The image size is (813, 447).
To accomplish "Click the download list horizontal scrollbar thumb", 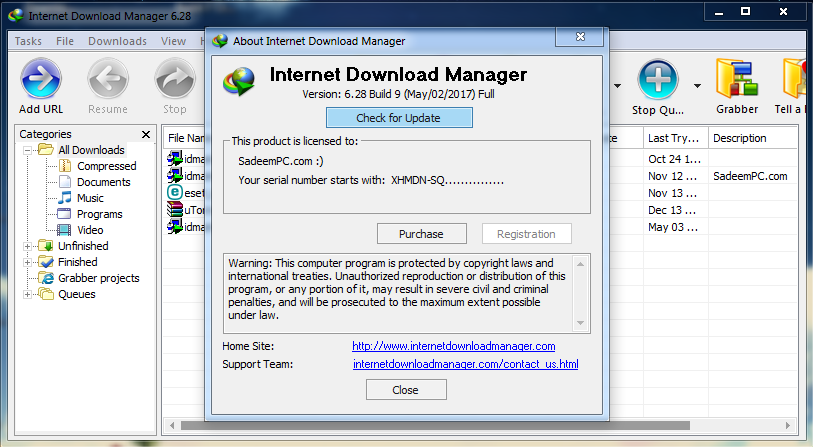I will click(x=435, y=426).
